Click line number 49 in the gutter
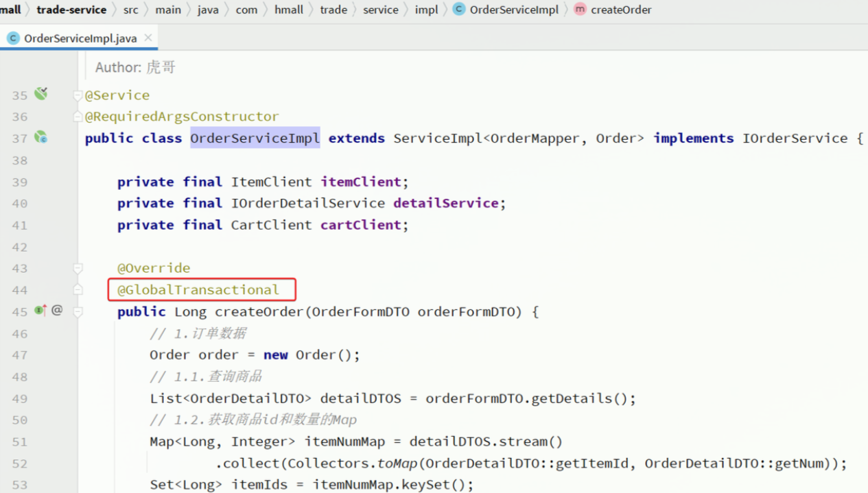 pos(20,398)
